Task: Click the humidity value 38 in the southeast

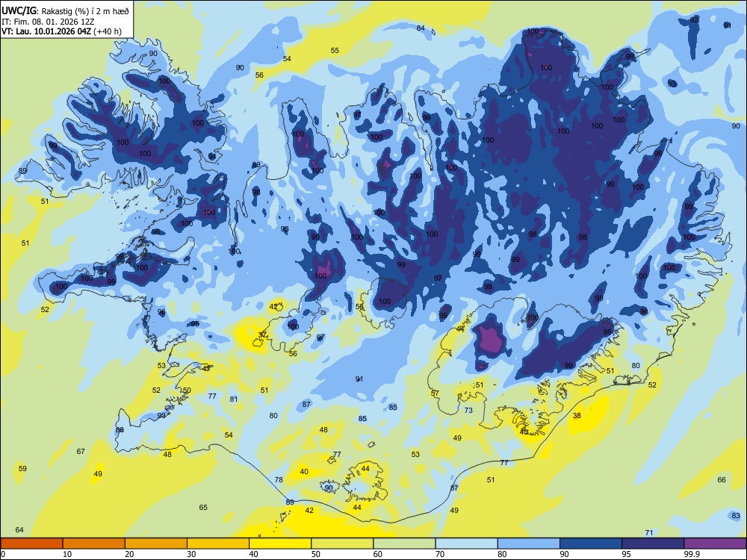Action: point(577,416)
